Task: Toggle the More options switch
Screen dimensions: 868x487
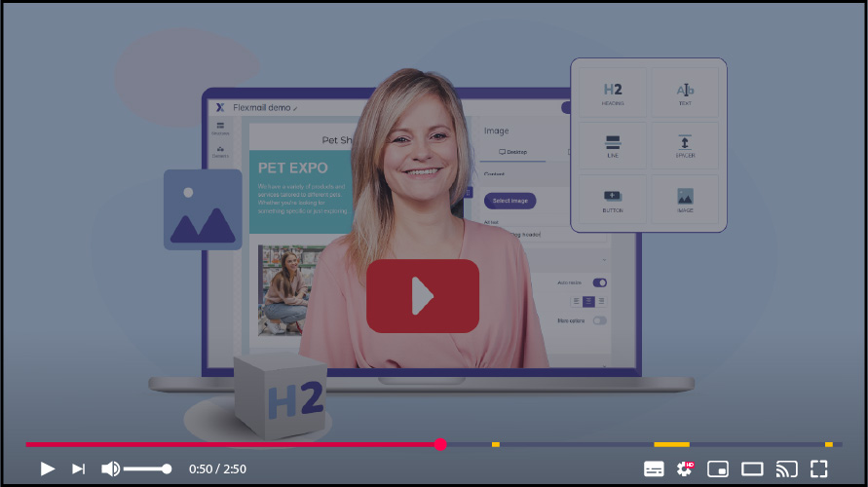Action: click(599, 320)
